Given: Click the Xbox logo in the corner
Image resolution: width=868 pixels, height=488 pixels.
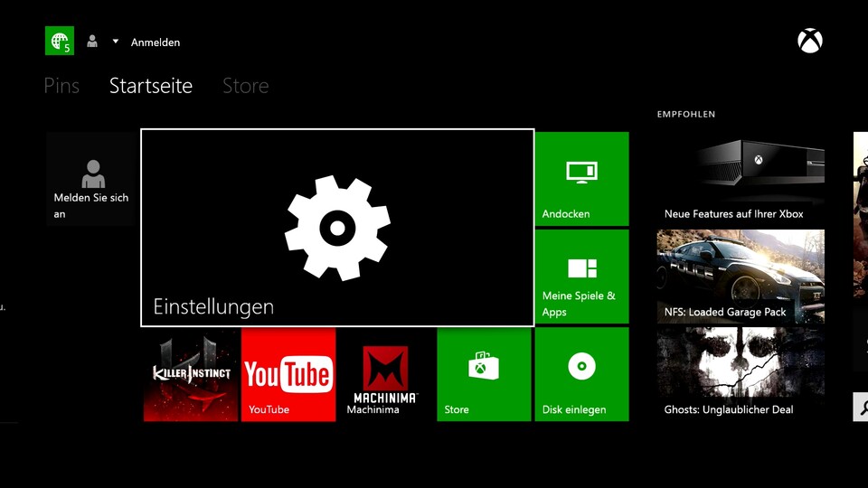Looking at the screenshot, I should (x=809, y=41).
